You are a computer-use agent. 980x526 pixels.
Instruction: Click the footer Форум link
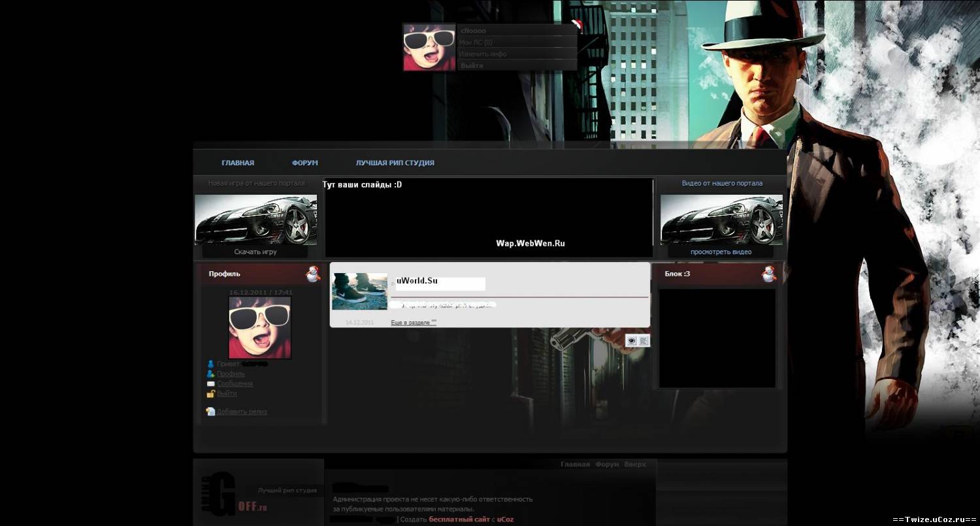pyautogui.click(x=607, y=465)
